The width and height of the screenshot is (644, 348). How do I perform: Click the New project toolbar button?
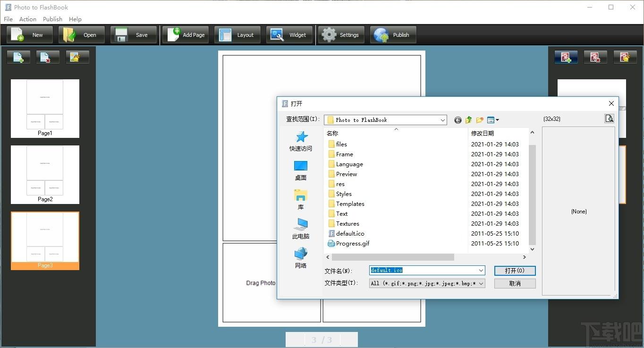coord(29,35)
